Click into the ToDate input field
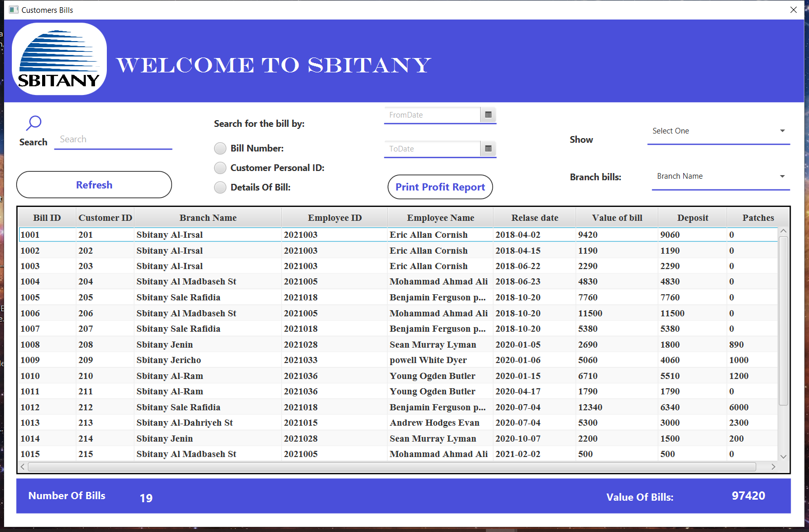Viewport: 809px width, 532px height. coord(432,149)
